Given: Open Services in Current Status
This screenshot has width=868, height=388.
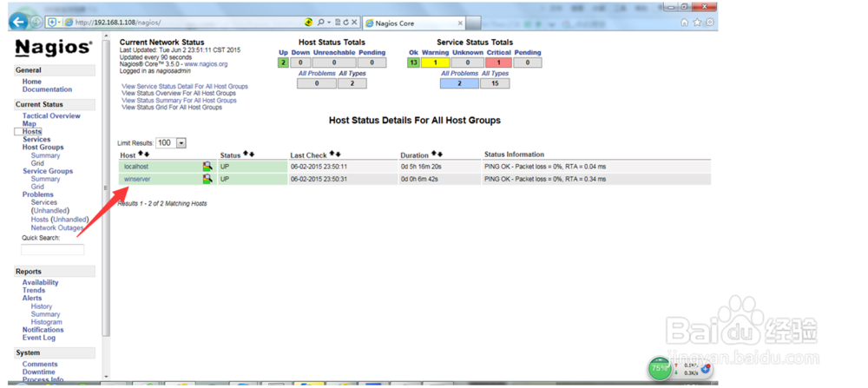Looking at the screenshot, I should [x=36, y=140].
